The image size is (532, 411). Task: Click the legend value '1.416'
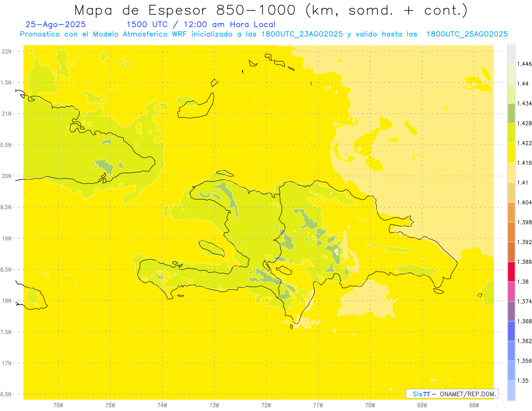[x=524, y=163]
